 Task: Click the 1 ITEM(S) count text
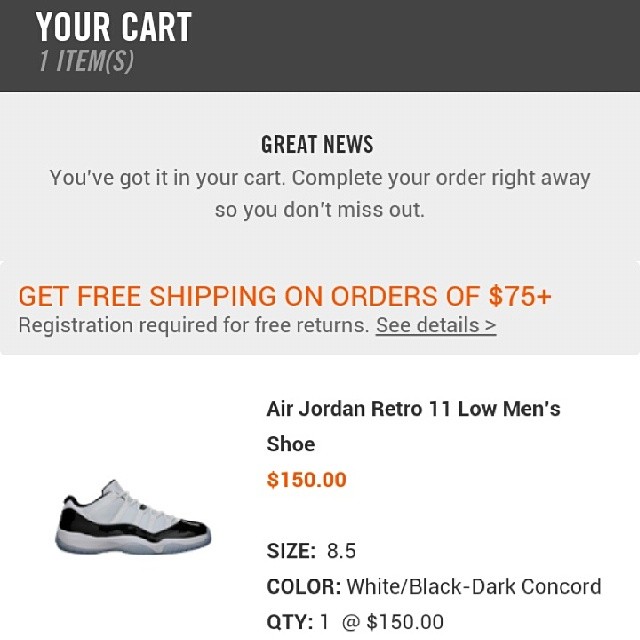(85, 62)
